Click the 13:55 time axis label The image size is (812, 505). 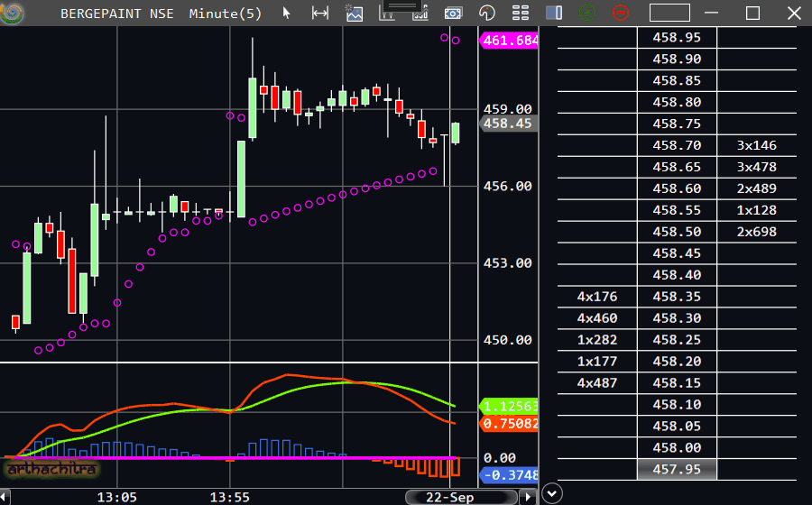229,498
